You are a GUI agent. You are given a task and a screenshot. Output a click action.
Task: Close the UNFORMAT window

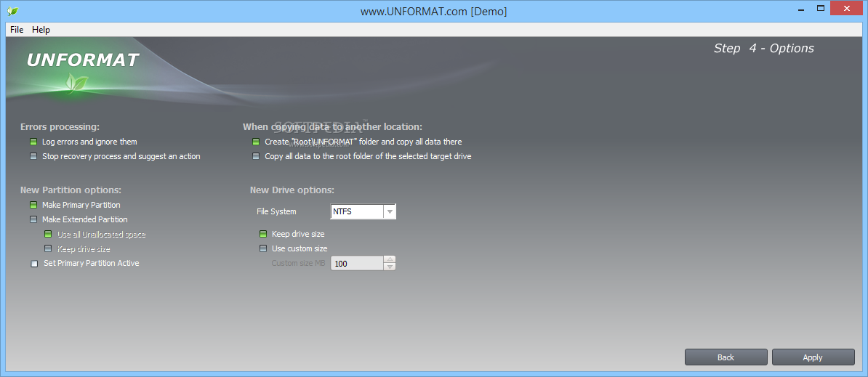(846, 8)
